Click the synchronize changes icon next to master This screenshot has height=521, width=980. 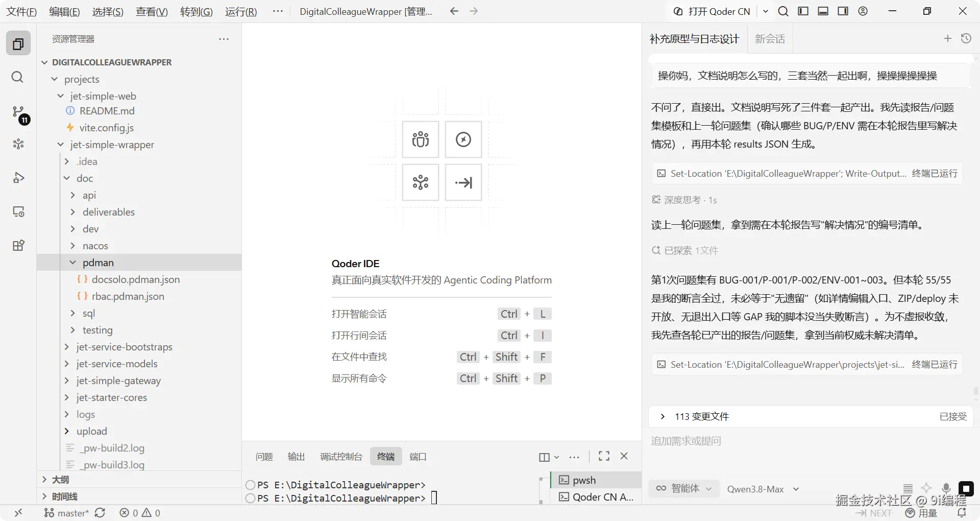pos(100,513)
